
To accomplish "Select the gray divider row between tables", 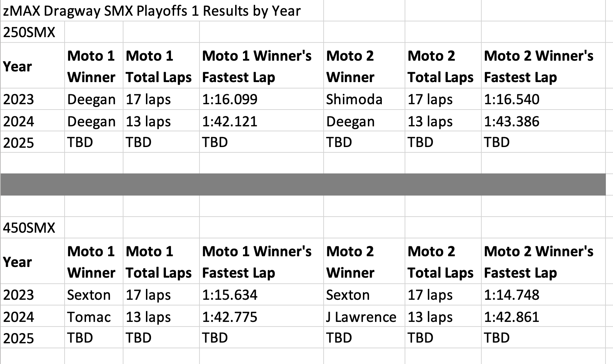I will pos(303,184).
